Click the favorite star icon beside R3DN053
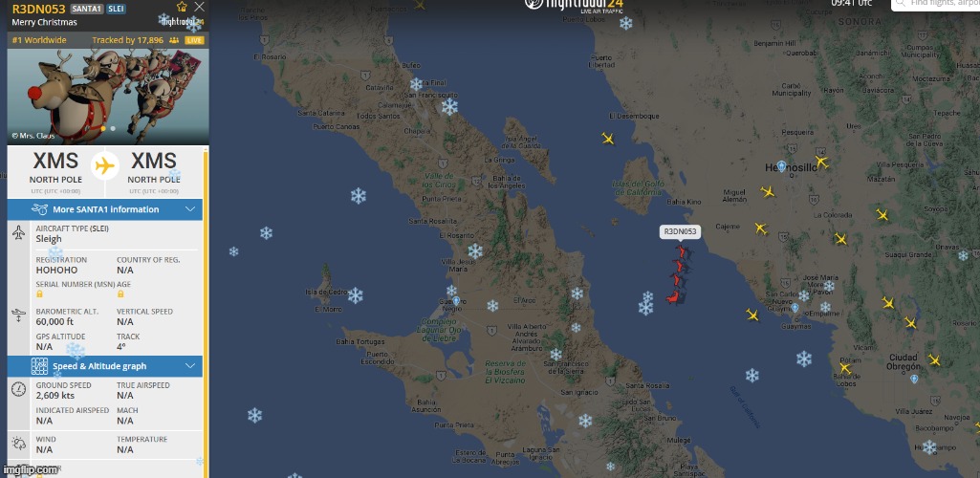980x478 pixels. pyautogui.click(x=182, y=7)
